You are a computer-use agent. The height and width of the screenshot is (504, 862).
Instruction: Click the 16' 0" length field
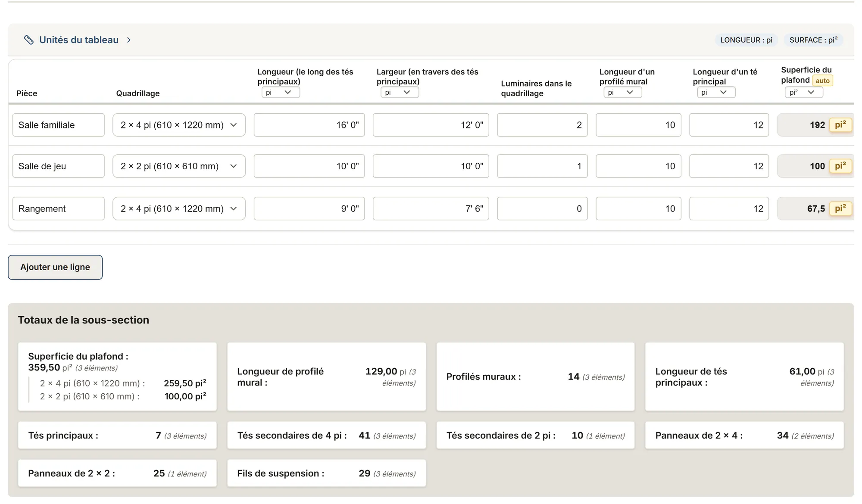coord(309,125)
